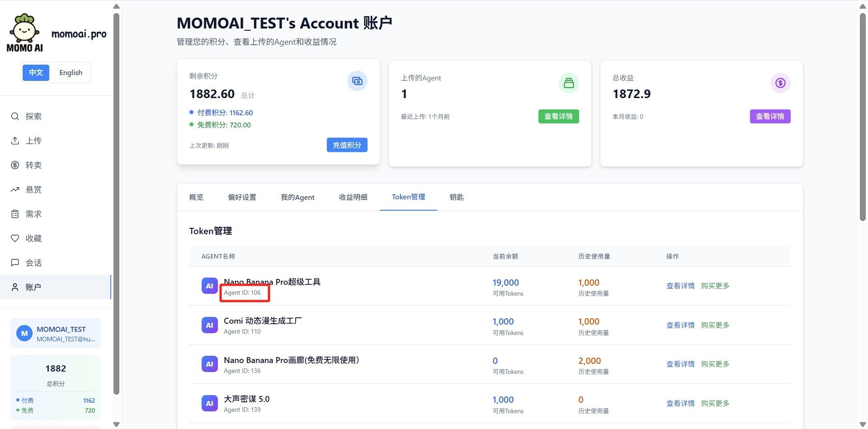Open the 需求 clipboard icon in sidebar
Screen dimensions: 868x429
15,214
